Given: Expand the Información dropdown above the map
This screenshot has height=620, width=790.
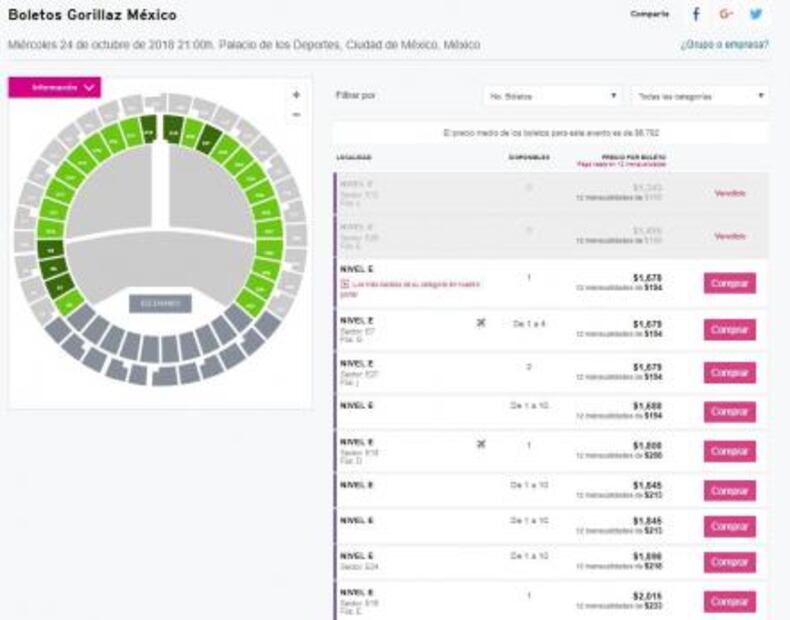Looking at the screenshot, I should pyautogui.click(x=55, y=88).
